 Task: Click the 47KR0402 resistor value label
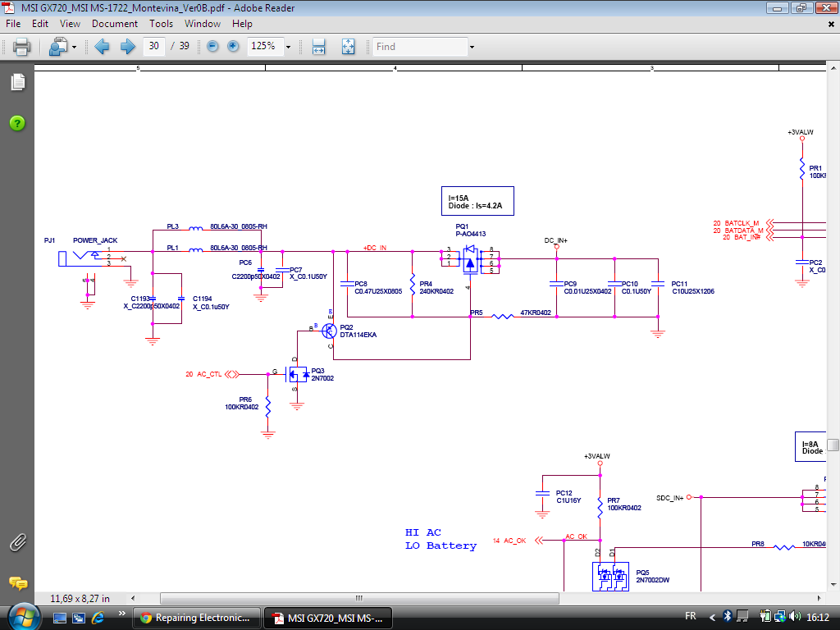pos(536,313)
